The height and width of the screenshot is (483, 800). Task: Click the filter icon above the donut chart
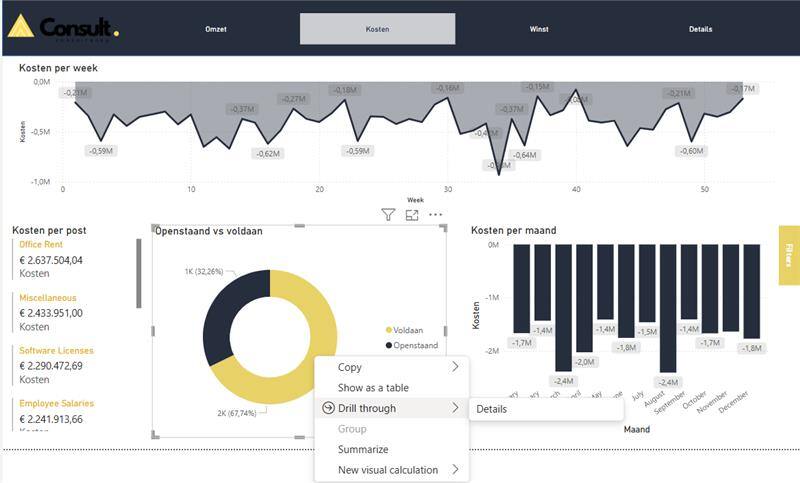pos(388,214)
